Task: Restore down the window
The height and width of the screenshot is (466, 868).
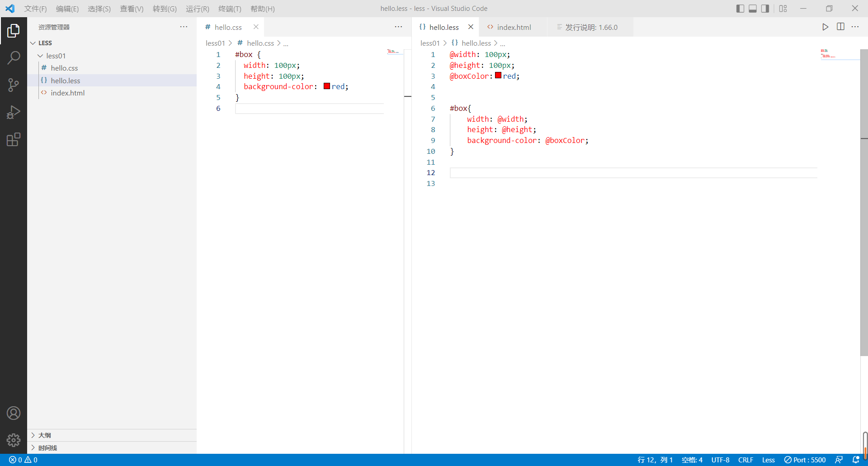Action: click(829, 9)
